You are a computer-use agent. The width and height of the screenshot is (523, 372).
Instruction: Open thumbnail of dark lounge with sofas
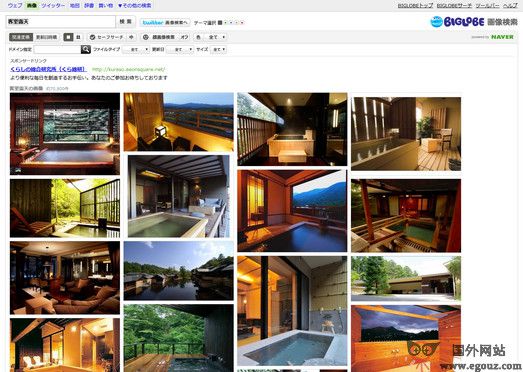pos(65,278)
